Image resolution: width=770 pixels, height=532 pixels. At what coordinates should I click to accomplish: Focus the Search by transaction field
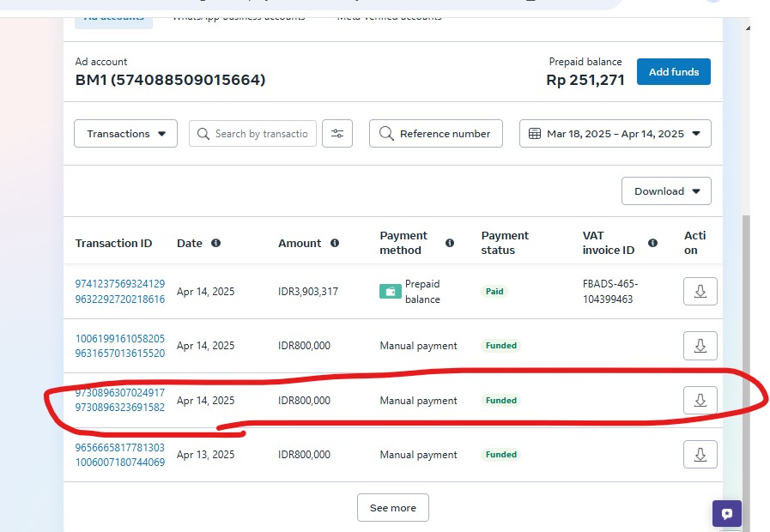coord(260,134)
